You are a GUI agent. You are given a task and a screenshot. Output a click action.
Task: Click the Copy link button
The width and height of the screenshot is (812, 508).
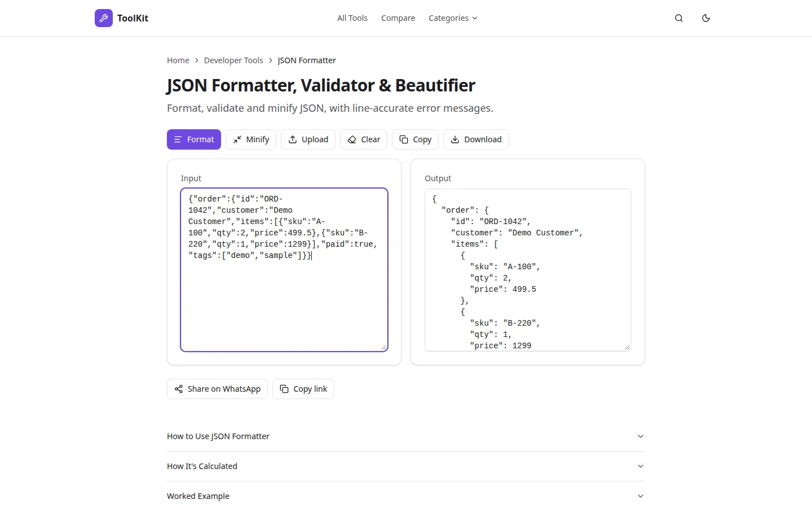click(x=303, y=389)
